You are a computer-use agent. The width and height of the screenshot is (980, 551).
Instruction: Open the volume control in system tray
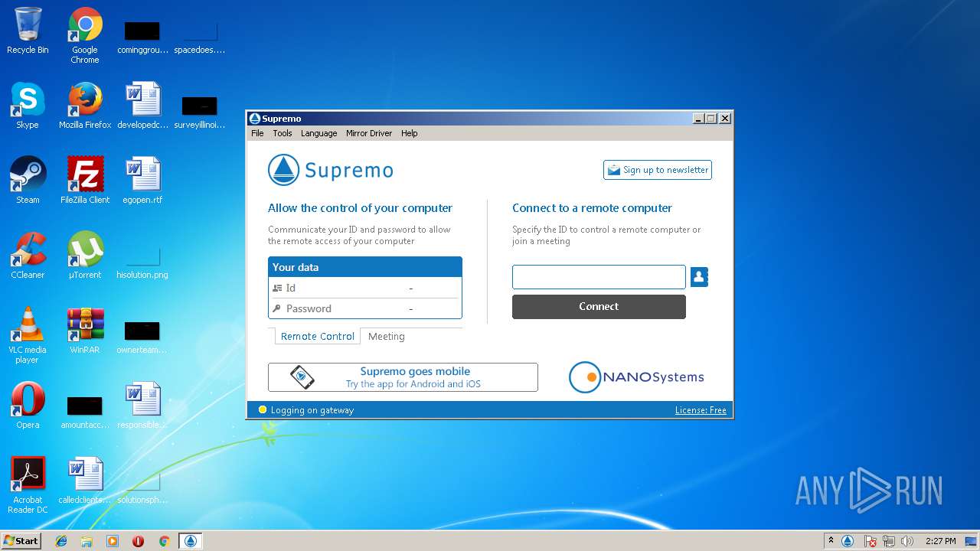[907, 541]
